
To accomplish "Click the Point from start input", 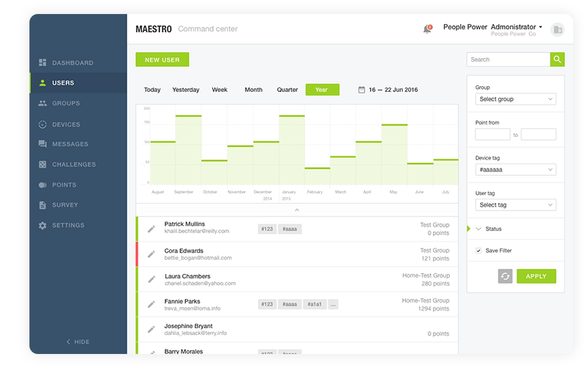I will coord(492,135).
